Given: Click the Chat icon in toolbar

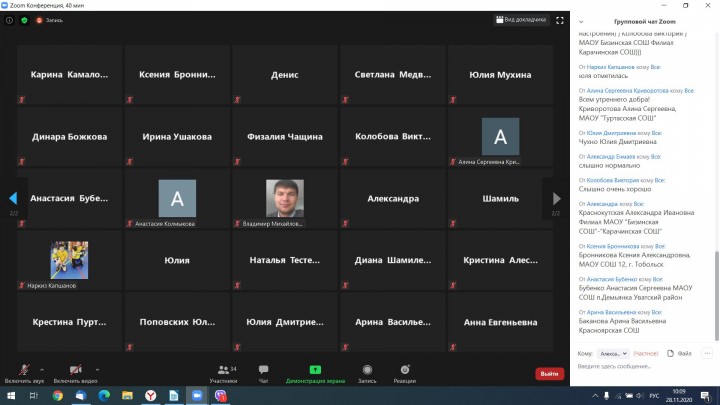Looking at the screenshot, I should (x=263, y=370).
